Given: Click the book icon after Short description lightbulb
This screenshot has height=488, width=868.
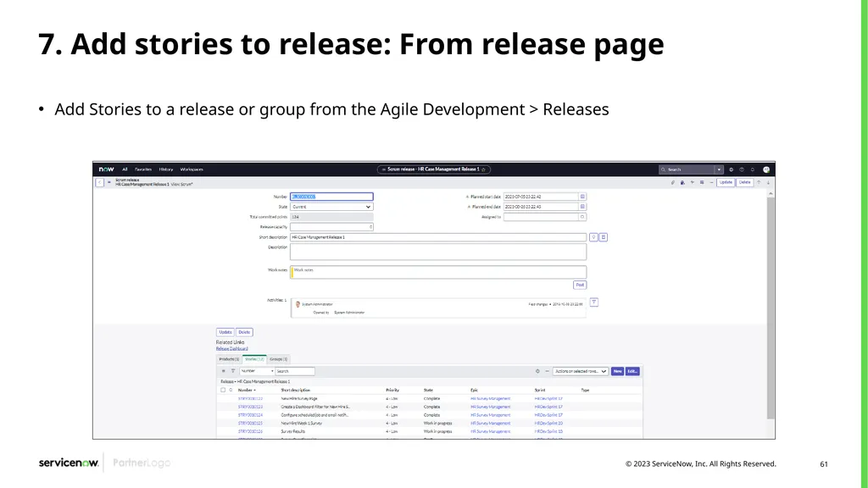Looking at the screenshot, I should 604,237.
